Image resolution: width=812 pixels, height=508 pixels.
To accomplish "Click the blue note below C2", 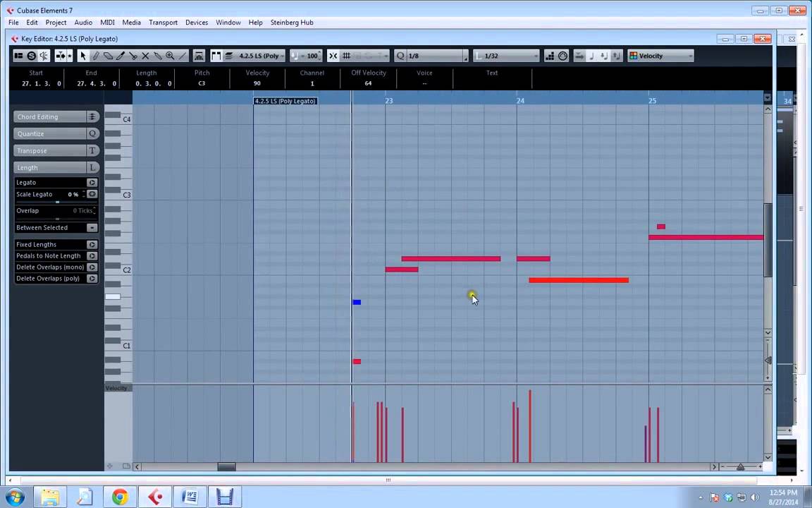I will tap(357, 302).
